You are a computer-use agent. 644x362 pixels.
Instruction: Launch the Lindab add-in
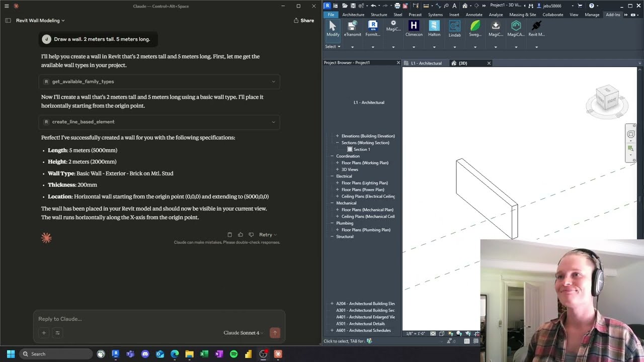pyautogui.click(x=454, y=29)
